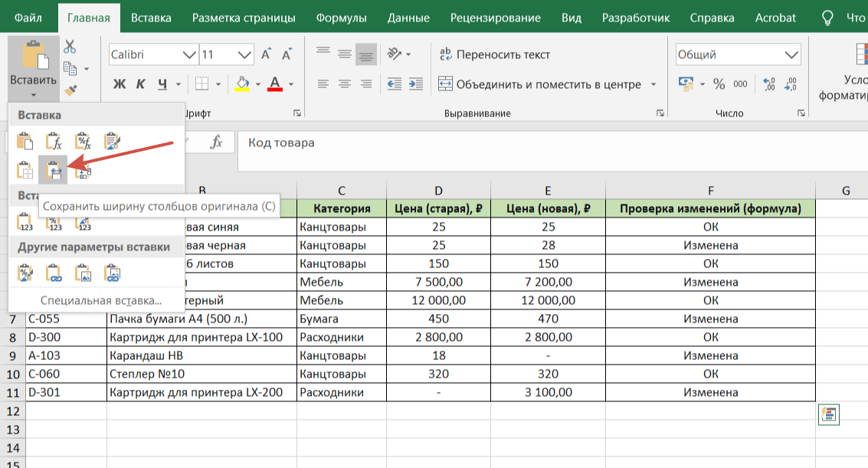868x468 pixels.
Task: Open Borders dropdown arrow
Action: point(218,84)
